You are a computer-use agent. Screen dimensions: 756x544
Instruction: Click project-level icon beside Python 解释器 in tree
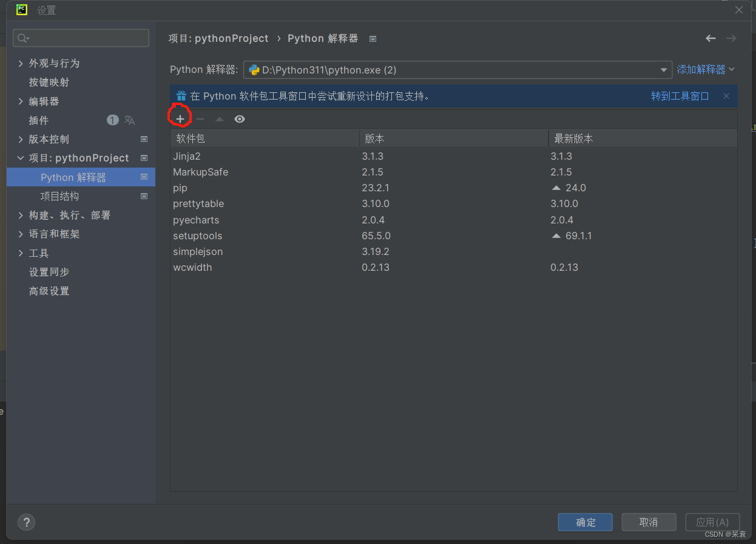point(144,177)
